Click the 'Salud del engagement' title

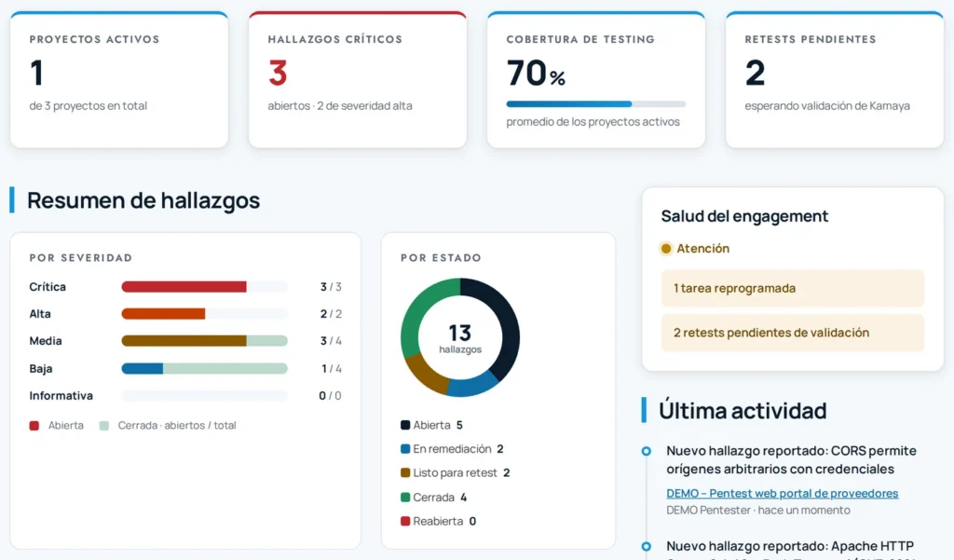pos(744,216)
